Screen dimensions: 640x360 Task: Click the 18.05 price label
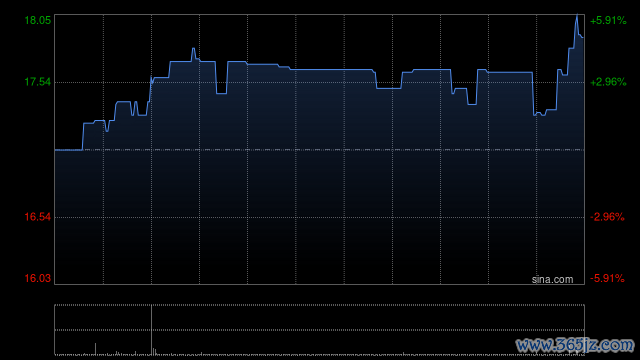pyautogui.click(x=38, y=20)
